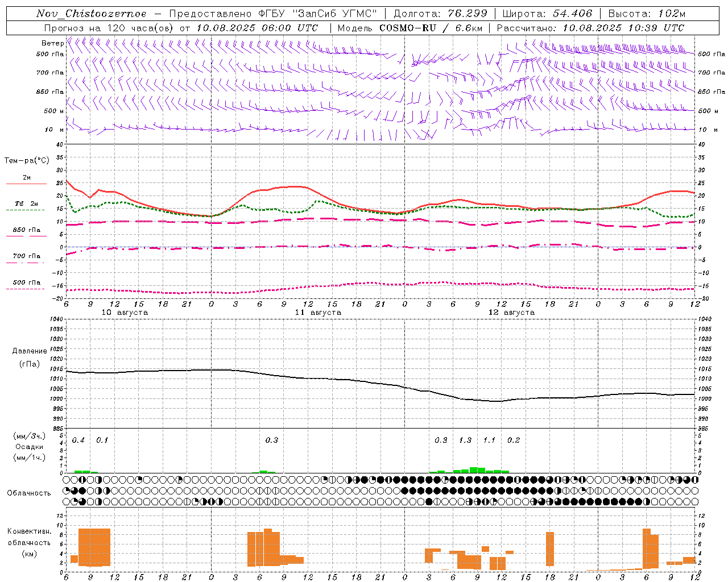Click the text Прогноз на 120 часа(ов)
Screen dimensions: 728x582
[x=109, y=28]
